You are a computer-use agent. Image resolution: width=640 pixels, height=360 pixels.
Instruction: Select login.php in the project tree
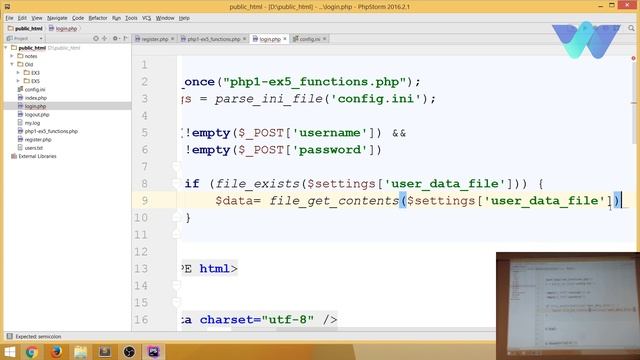click(32, 106)
